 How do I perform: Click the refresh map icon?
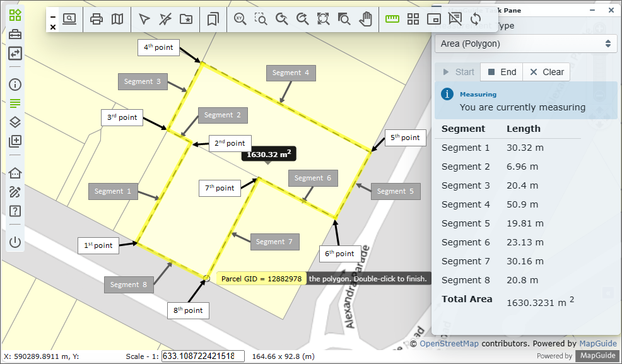point(476,19)
